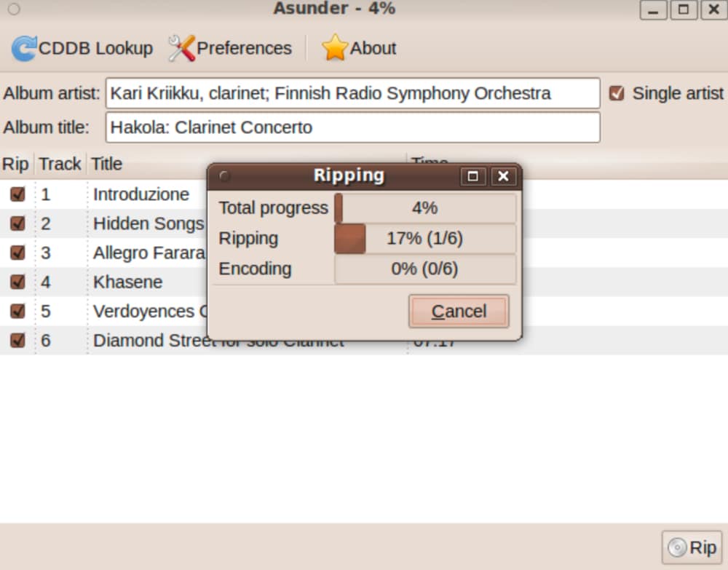Open Preferences via the tools icon

pyautogui.click(x=181, y=48)
